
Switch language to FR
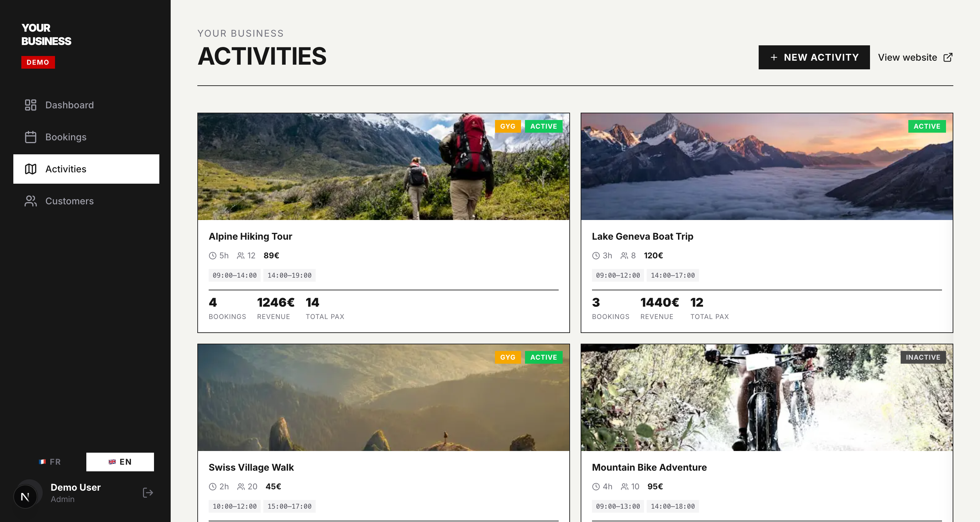pyautogui.click(x=50, y=462)
